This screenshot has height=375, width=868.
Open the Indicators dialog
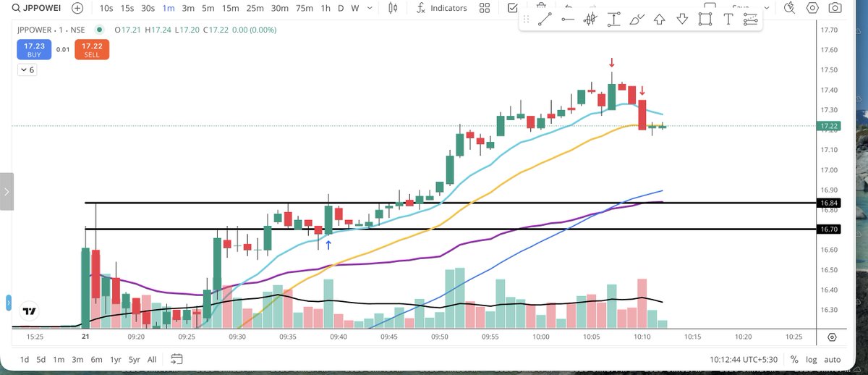pyautogui.click(x=441, y=8)
